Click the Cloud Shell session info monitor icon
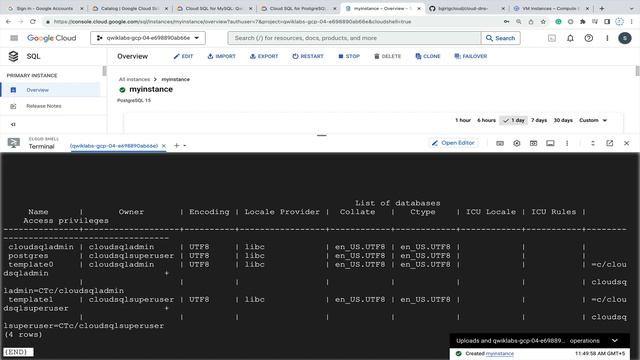640x360 pixels. (x=550, y=143)
